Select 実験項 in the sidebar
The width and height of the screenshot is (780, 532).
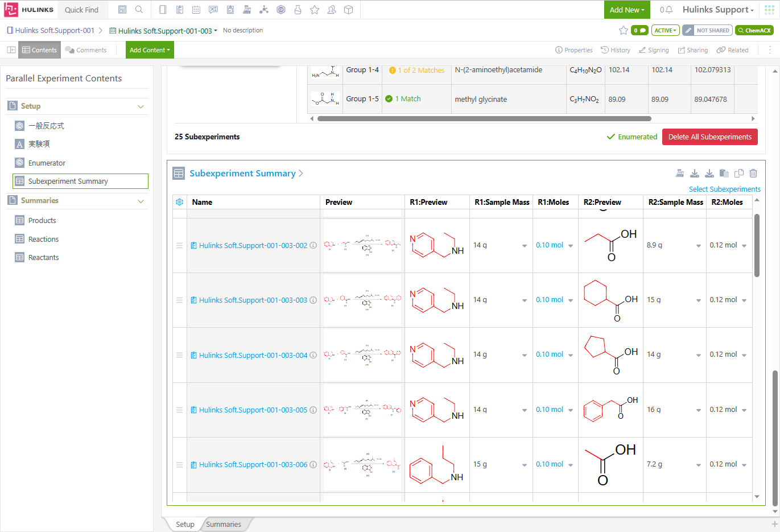point(39,144)
